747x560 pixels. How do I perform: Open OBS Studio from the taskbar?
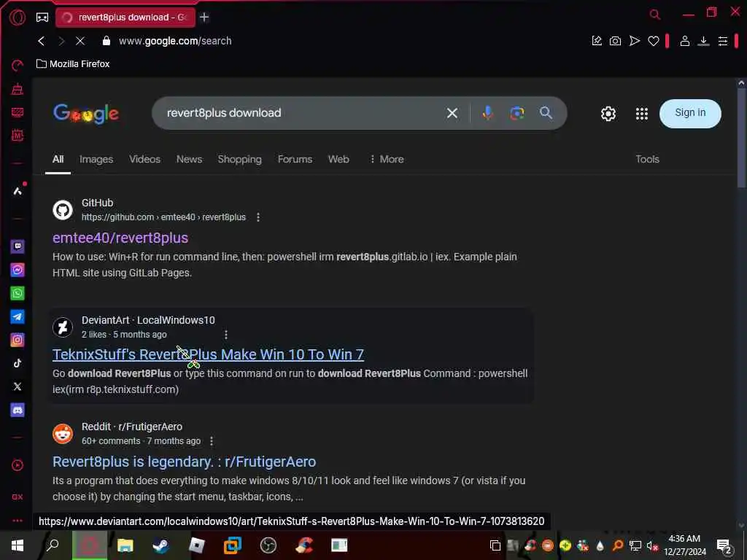pyautogui.click(x=268, y=545)
